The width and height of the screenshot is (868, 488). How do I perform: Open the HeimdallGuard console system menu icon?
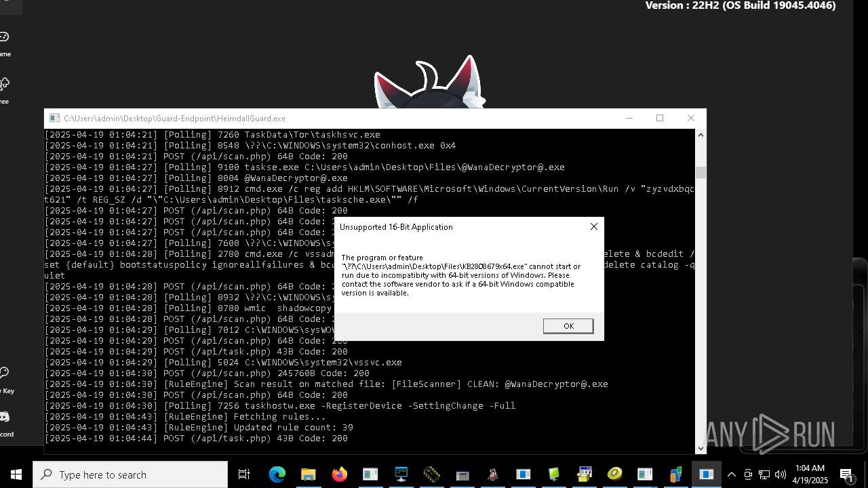pos(55,118)
